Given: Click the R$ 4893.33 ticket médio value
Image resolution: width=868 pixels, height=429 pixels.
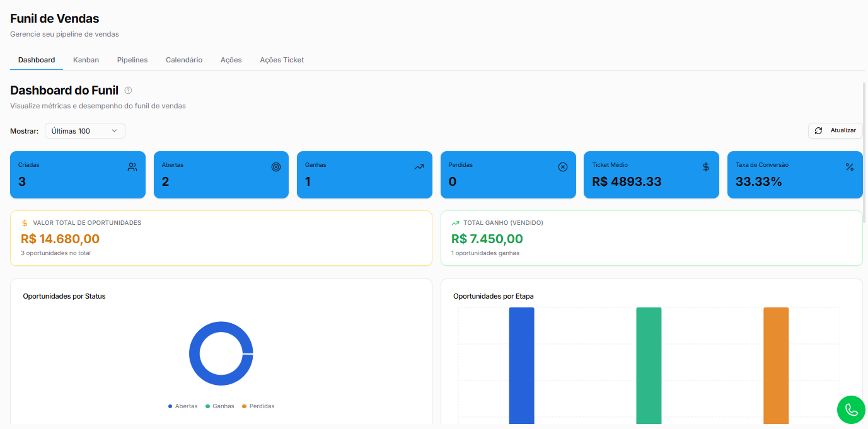Looking at the screenshot, I should pos(627,182).
